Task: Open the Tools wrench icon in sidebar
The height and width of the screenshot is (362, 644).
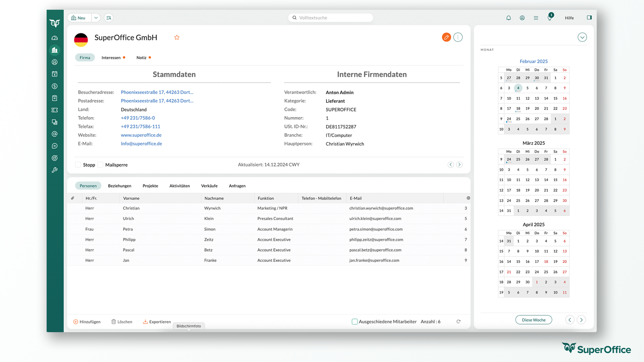Action: click(55, 170)
